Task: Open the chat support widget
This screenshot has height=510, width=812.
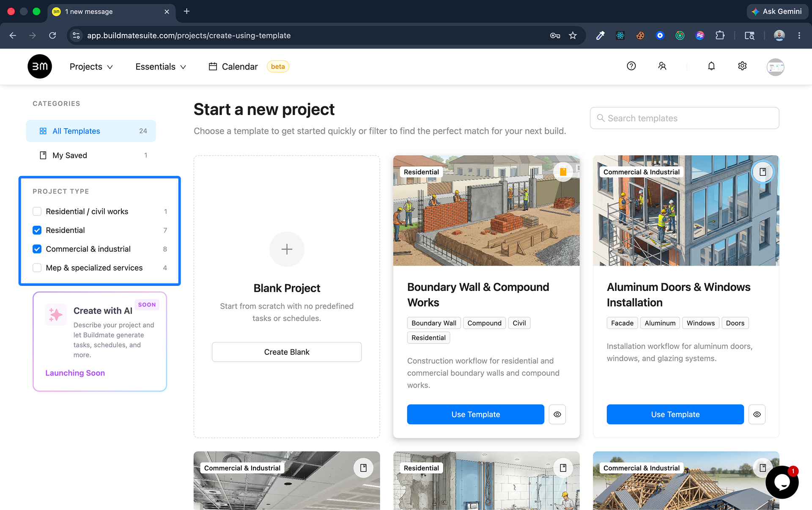Action: point(782,482)
